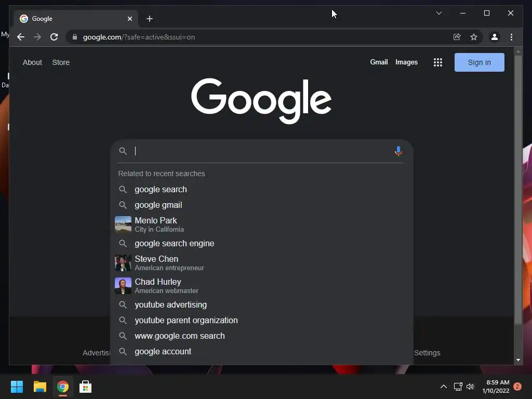This screenshot has width=532, height=399.
Task: Click the scrollbar down arrow
Action: pyautogui.click(x=518, y=360)
